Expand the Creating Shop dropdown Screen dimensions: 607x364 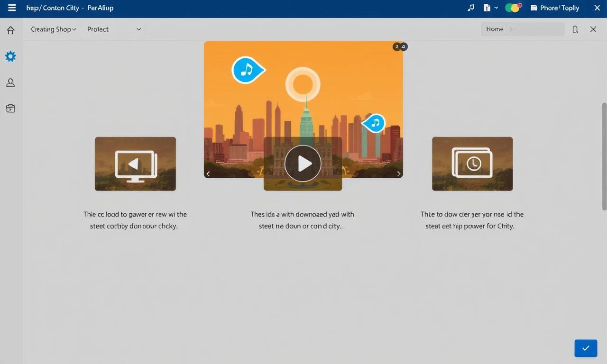pyautogui.click(x=53, y=29)
